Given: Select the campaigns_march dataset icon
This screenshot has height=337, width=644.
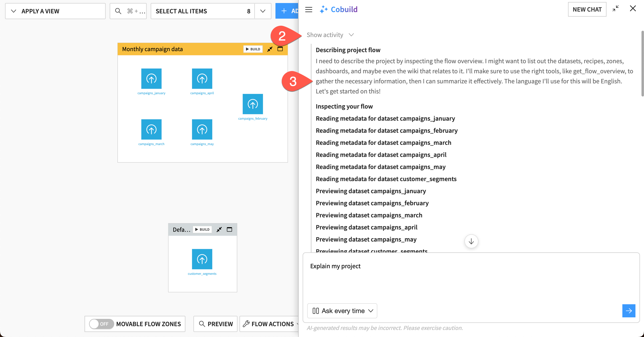Looking at the screenshot, I should point(151,129).
